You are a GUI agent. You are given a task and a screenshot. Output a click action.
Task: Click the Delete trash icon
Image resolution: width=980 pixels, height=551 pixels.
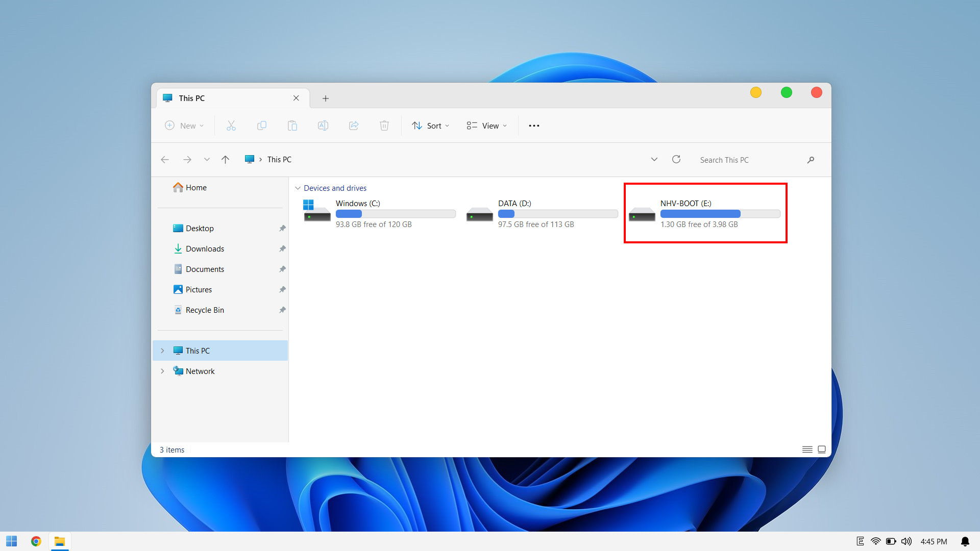point(384,126)
